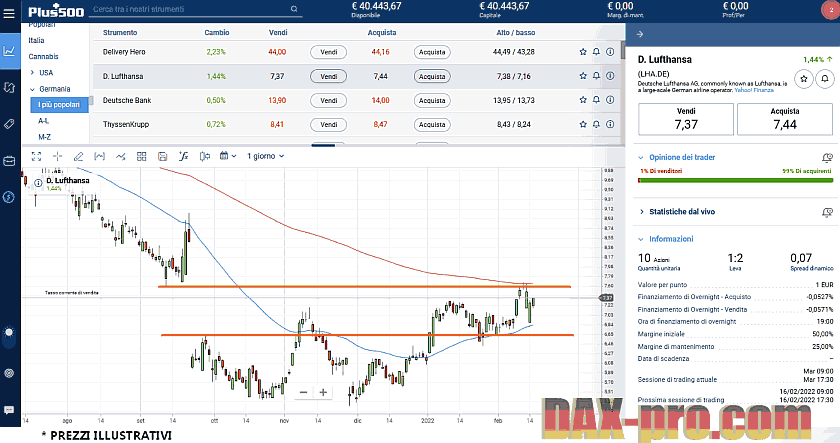Open the compare instruments line icon

[x=121, y=156]
